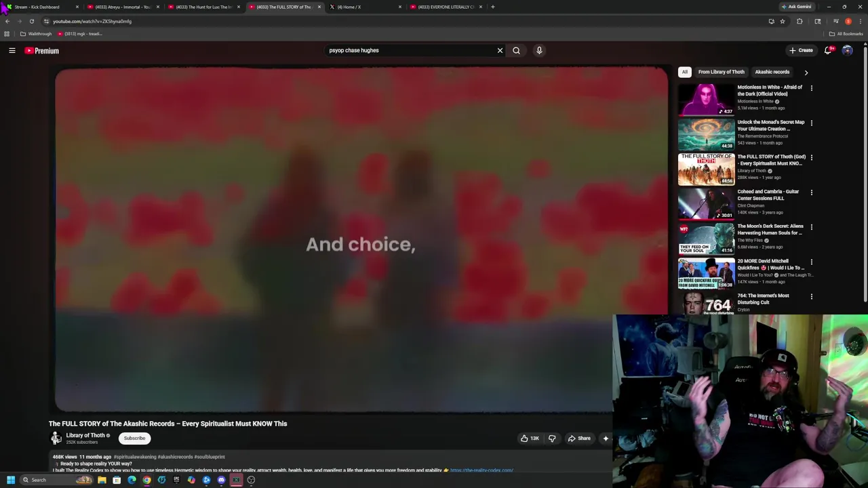The width and height of the screenshot is (868, 488).
Task: Share the Akashic Records video
Action: (579, 439)
